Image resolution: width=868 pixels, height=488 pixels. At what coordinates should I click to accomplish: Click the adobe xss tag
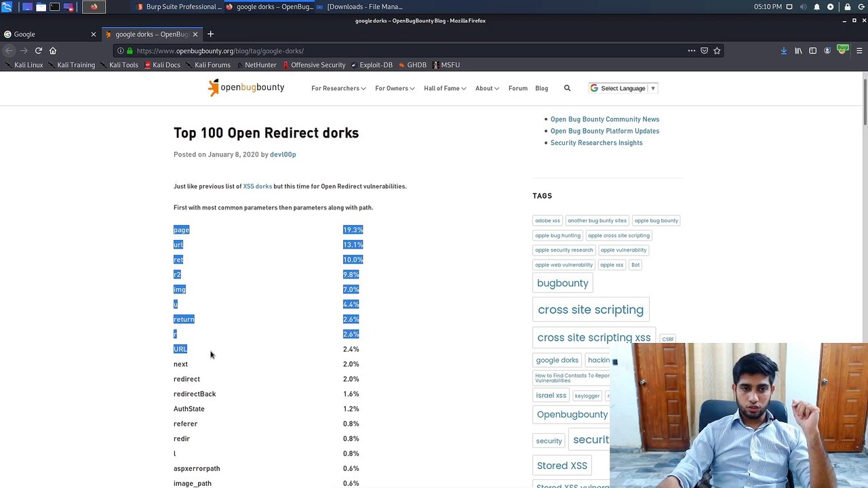pyautogui.click(x=547, y=221)
